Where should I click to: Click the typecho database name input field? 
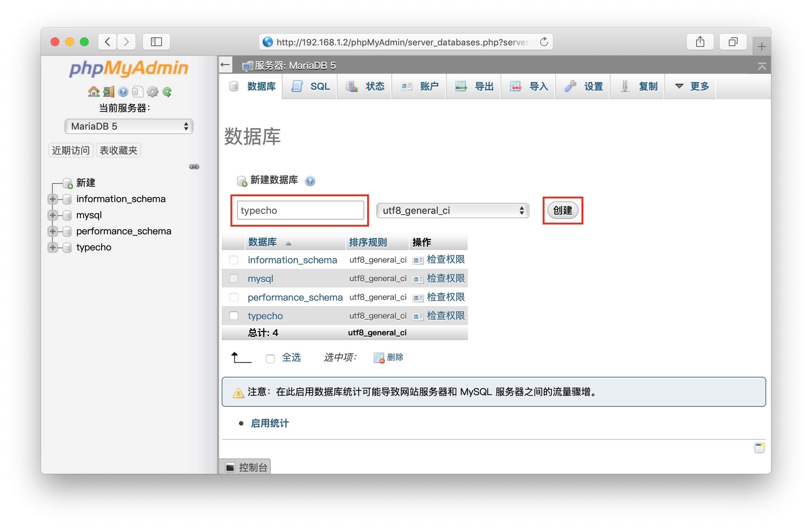coord(300,211)
